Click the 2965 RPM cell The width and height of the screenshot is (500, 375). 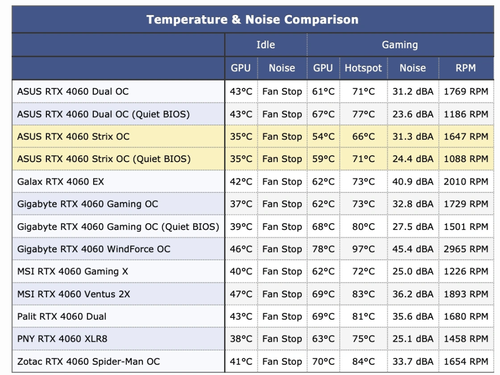466,249
